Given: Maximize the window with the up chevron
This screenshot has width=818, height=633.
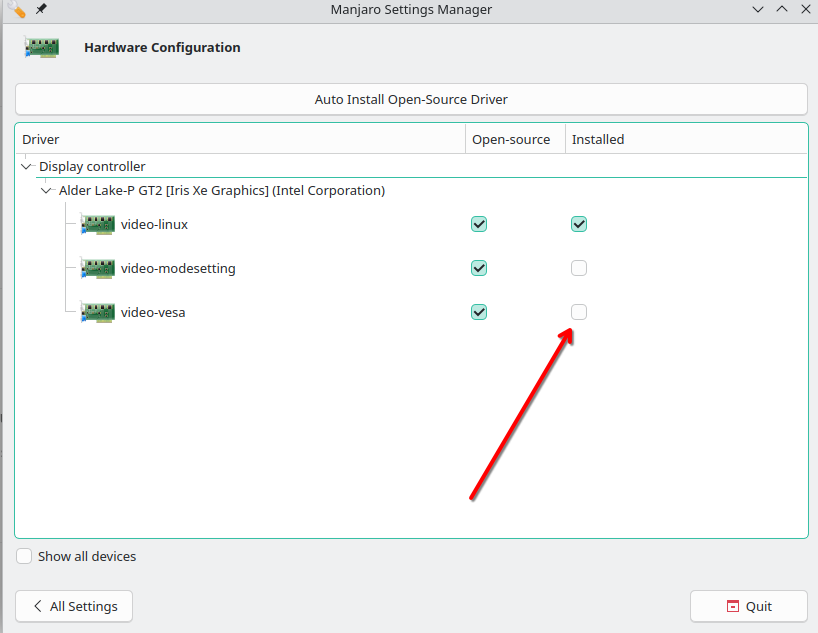Looking at the screenshot, I should pos(782,9).
